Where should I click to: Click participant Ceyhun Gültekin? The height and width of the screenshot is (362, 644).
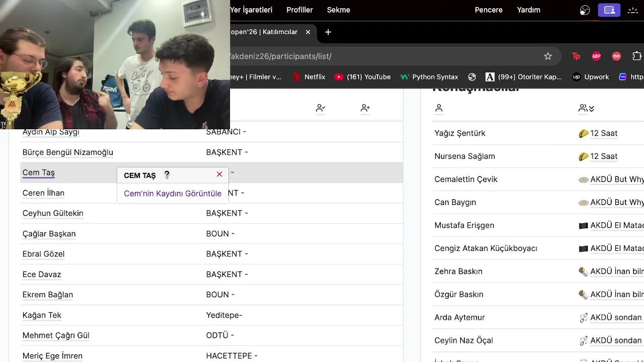click(53, 213)
